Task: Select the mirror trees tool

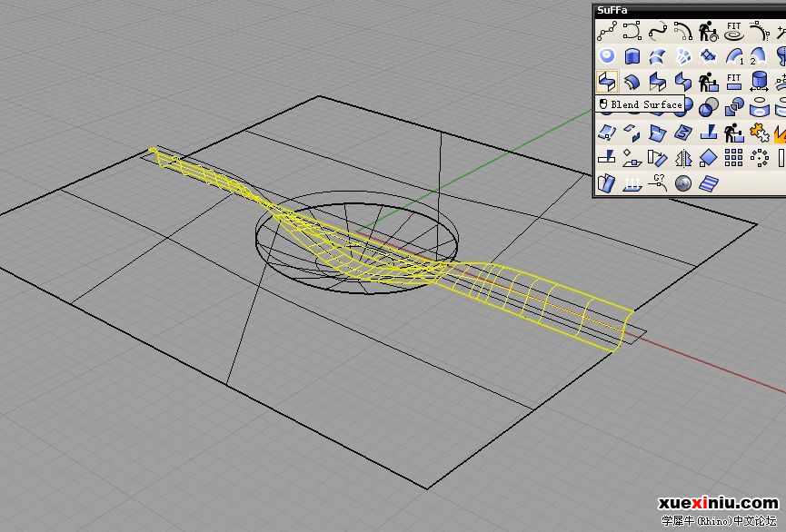Action: point(682,158)
